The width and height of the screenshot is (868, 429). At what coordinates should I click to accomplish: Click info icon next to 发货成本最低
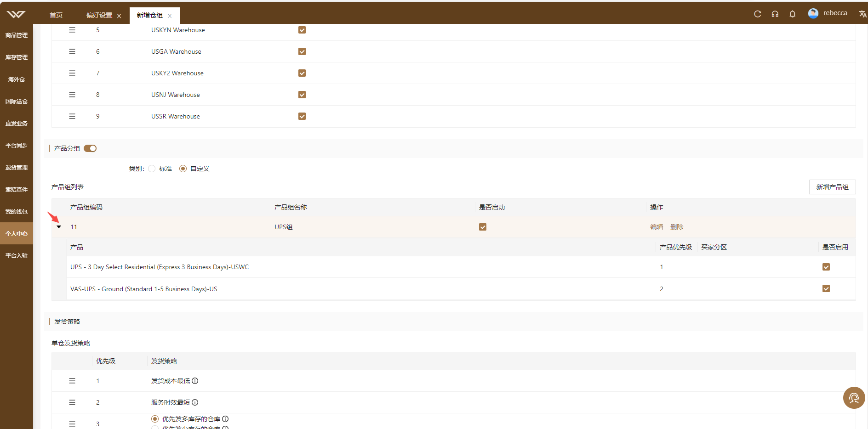(x=195, y=381)
